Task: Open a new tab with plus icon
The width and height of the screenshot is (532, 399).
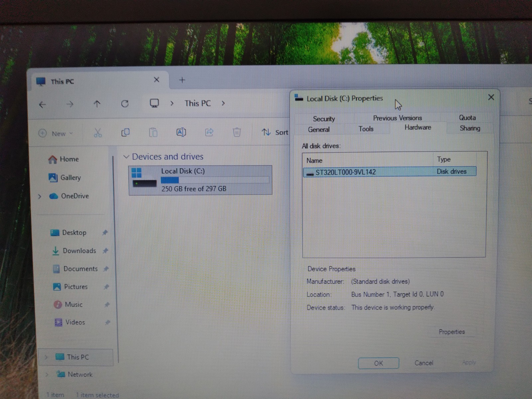Action: pyautogui.click(x=182, y=80)
